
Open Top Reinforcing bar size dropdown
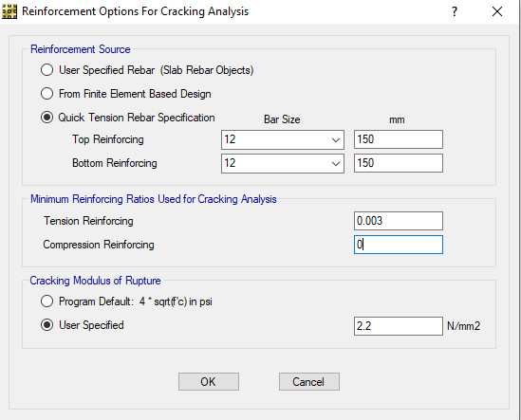283,139
